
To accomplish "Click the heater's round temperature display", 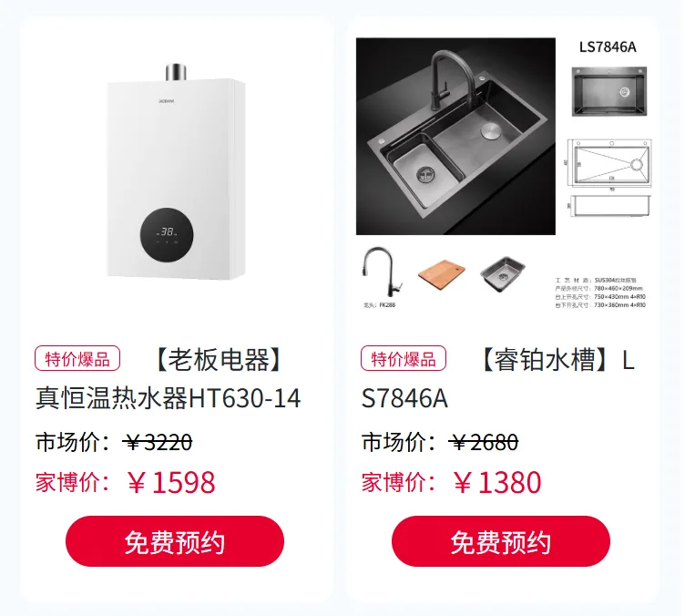I will coord(167,236).
